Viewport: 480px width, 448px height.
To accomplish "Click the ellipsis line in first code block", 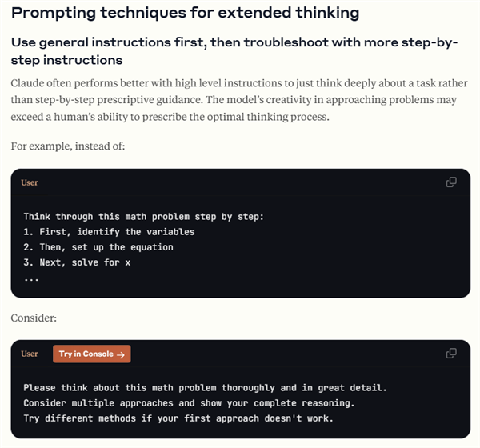I will (31, 278).
